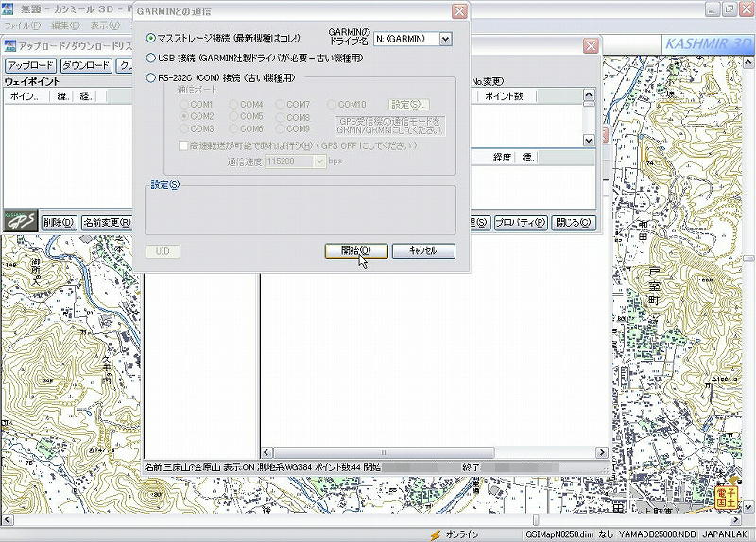Close the upload/download list window
The height and width of the screenshot is (542, 756).
[591, 45]
